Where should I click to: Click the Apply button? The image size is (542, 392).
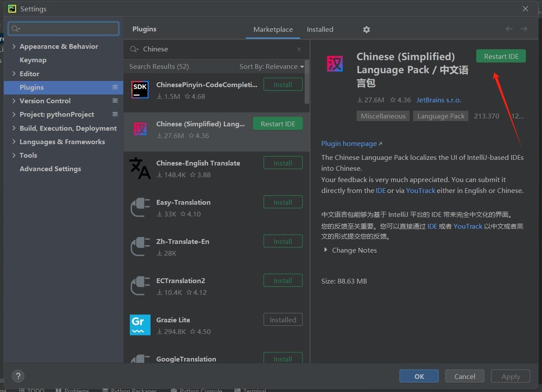(x=510, y=376)
